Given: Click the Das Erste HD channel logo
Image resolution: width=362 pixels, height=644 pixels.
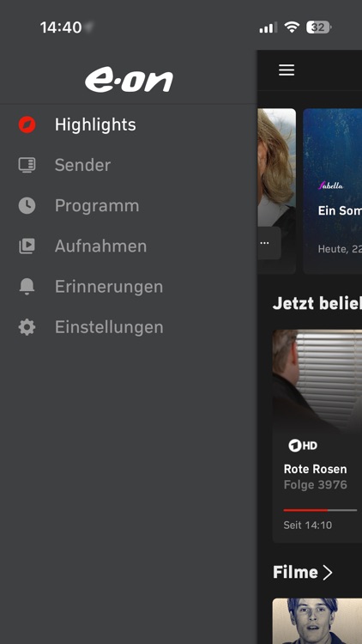Looking at the screenshot, I should (x=303, y=445).
